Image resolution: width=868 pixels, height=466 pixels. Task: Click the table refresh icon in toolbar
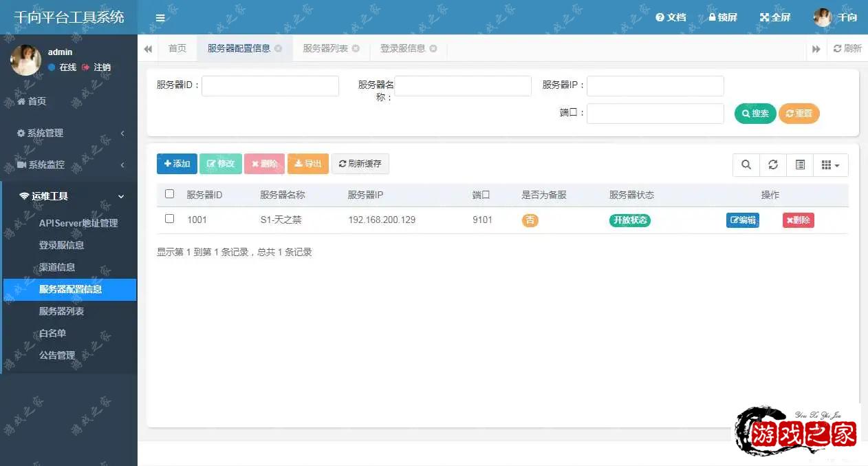coord(773,165)
